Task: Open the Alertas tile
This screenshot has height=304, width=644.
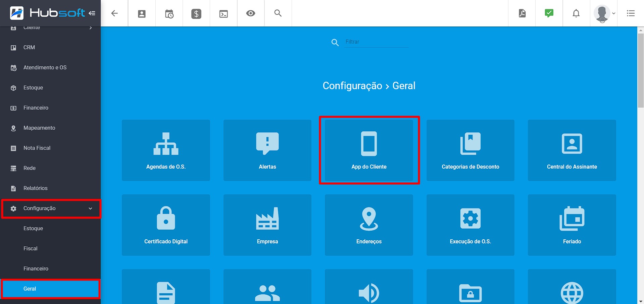Action: click(267, 150)
